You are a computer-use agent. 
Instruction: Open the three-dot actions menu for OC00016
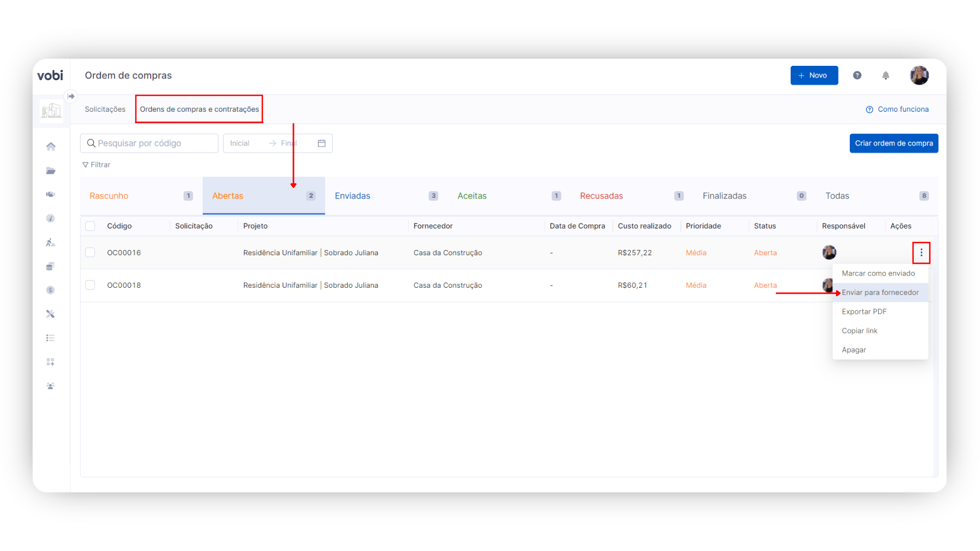(921, 253)
